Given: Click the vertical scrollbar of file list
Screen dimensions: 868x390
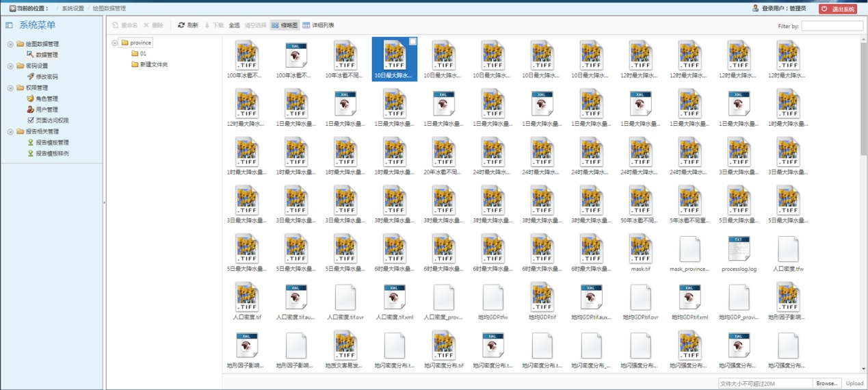Looking at the screenshot, I should click(x=864, y=103).
